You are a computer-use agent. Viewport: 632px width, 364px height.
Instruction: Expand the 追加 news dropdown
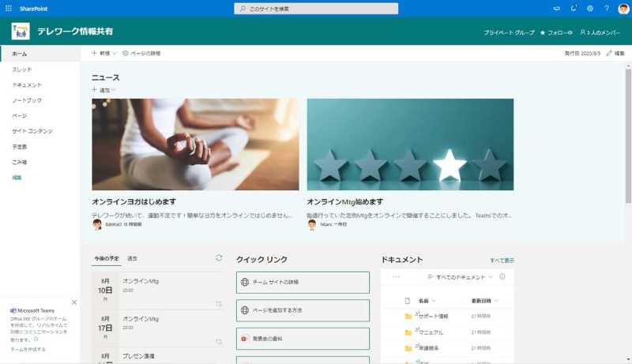pos(103,90)
